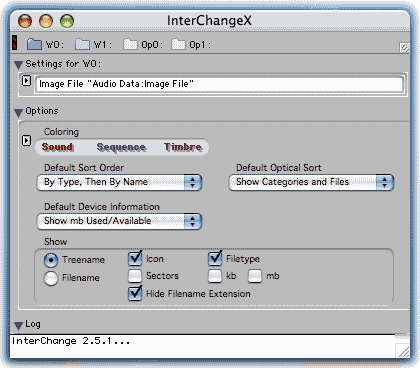Viewport: 420px width, 368px height.
Task: Click the Image File path field
Action: (x=219, y=84)
